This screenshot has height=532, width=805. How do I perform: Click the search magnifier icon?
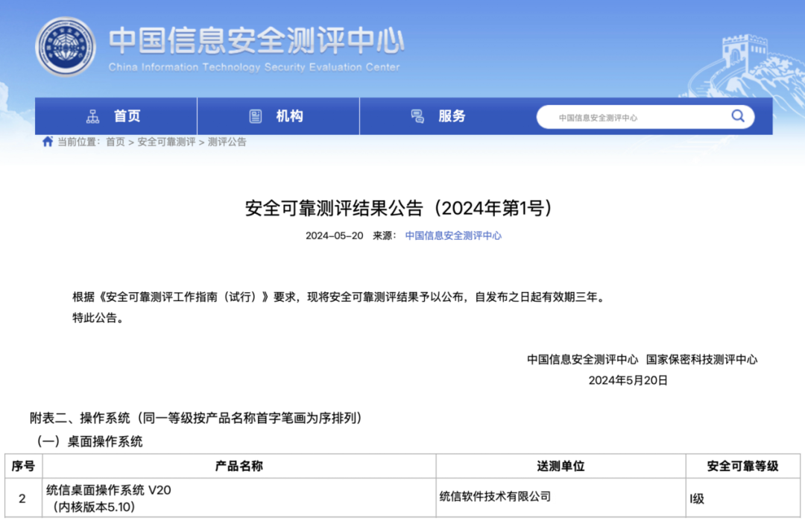[x=737, y=116]
